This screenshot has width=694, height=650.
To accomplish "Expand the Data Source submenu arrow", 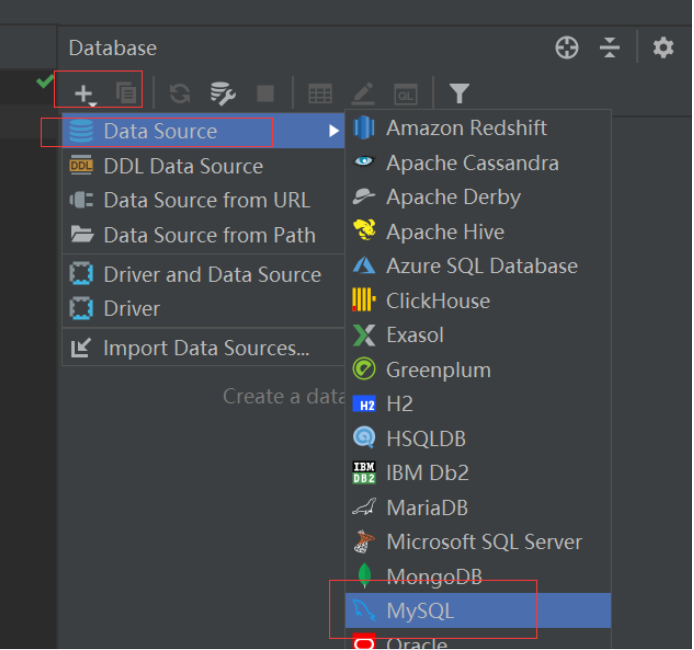I will 334,131.
